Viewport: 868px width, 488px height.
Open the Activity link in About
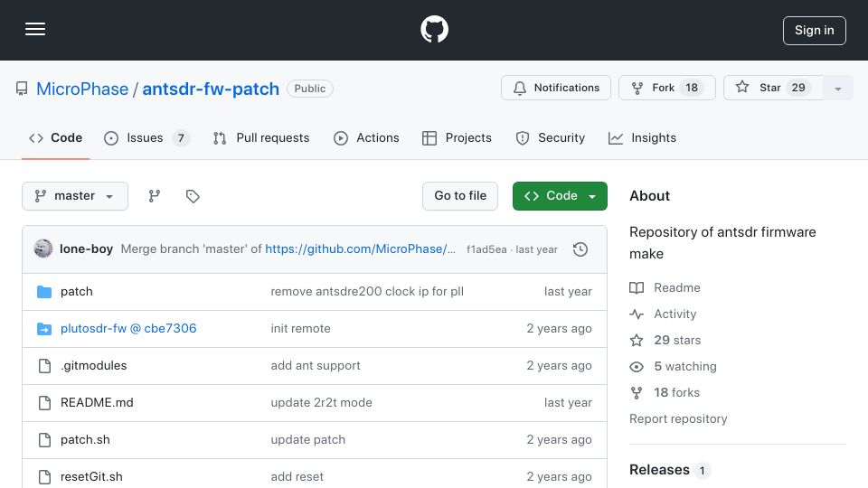pos(663,314)
